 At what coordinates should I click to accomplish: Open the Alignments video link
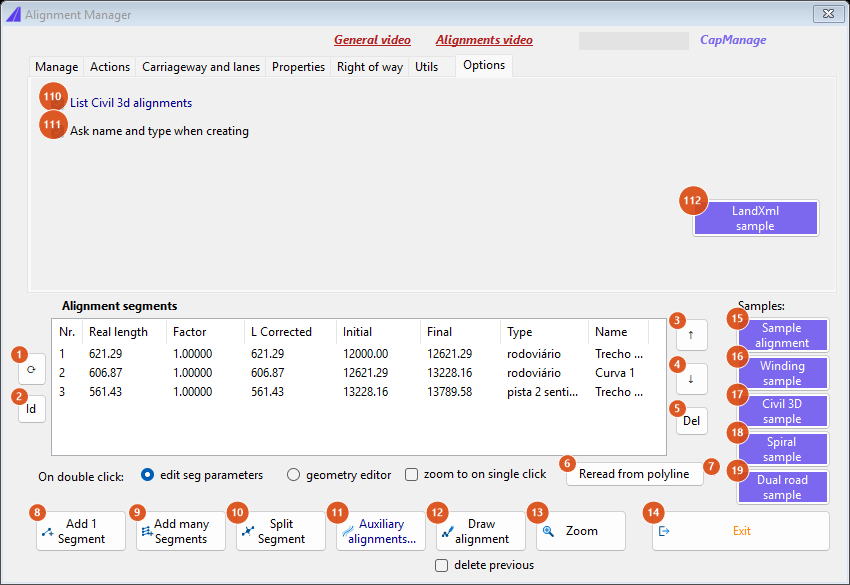[x=484, y=40]
